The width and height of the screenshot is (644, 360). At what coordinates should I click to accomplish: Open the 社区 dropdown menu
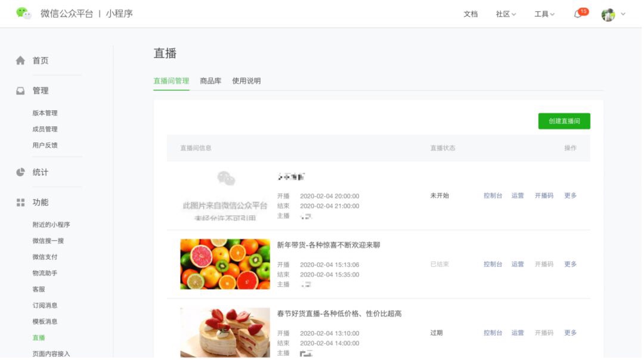tap(504, 14)
